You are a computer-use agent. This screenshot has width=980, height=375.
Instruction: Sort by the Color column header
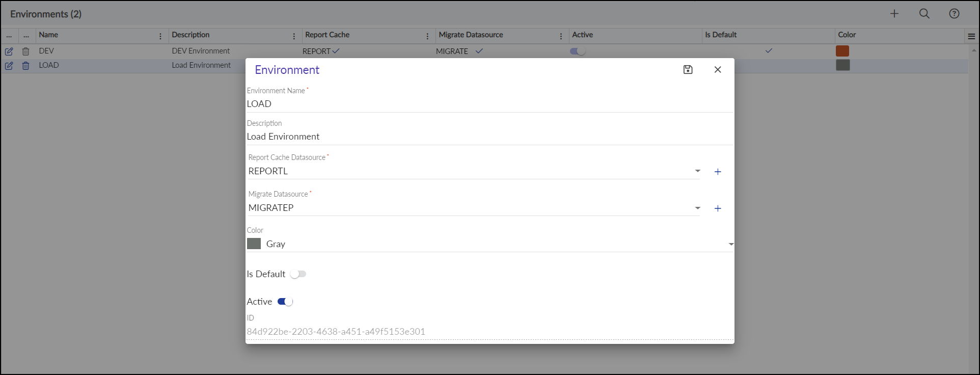click(x=847, y=35)
